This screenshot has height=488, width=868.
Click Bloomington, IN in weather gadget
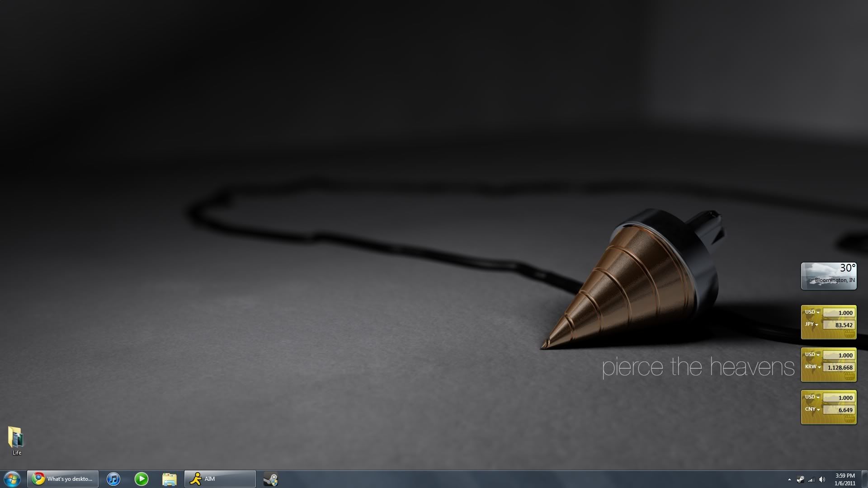tap(835, 280)
